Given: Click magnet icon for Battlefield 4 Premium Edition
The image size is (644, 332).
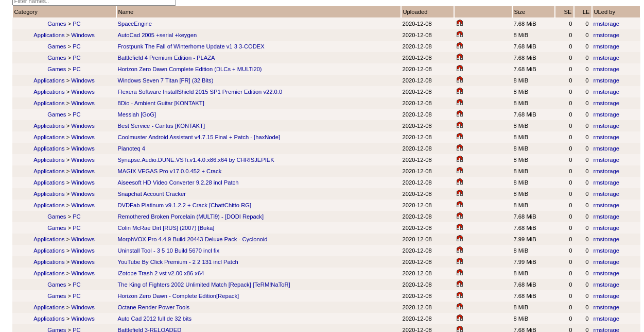Looking at the screenshot, I should (x=460, y=57).
